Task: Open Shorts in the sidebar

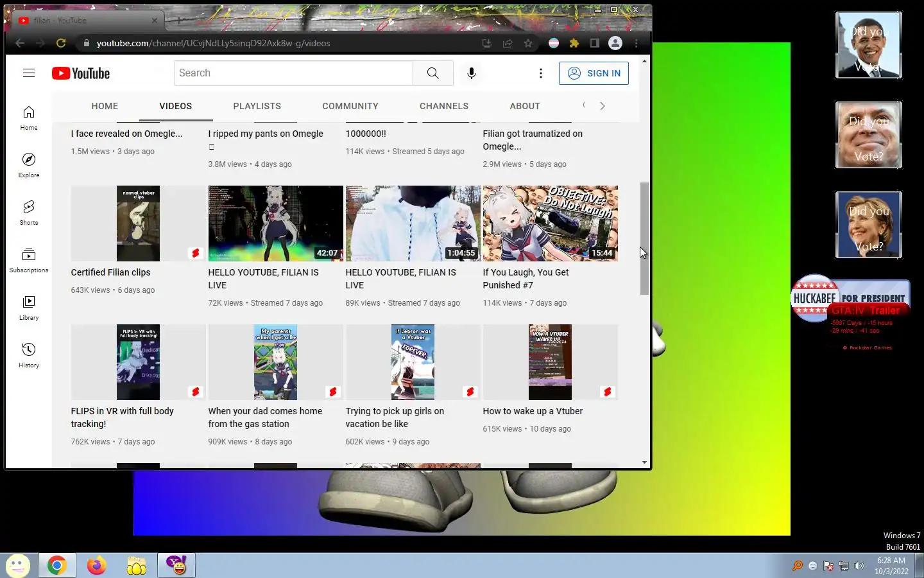Action: [29, 213]
